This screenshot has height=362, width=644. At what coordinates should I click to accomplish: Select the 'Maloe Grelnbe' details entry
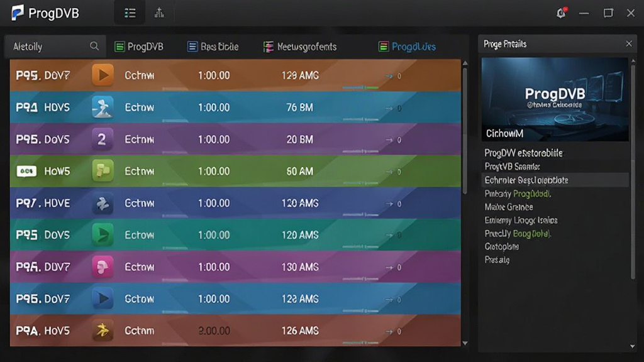click(508, 207)
